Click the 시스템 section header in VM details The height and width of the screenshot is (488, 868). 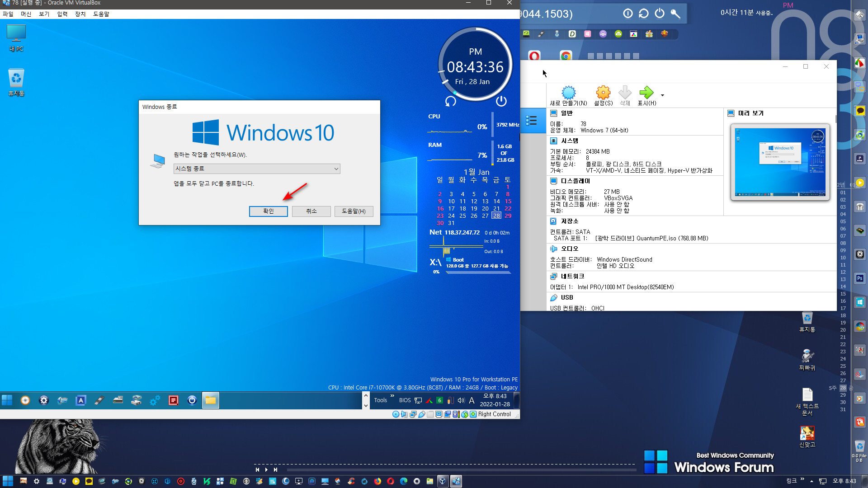(569, 141)
